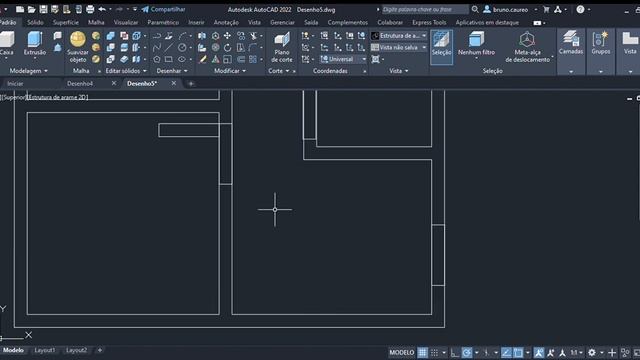Viewport: 640px width, 360px height.
Task: Click the search magnifier icon
Action: 475,9
